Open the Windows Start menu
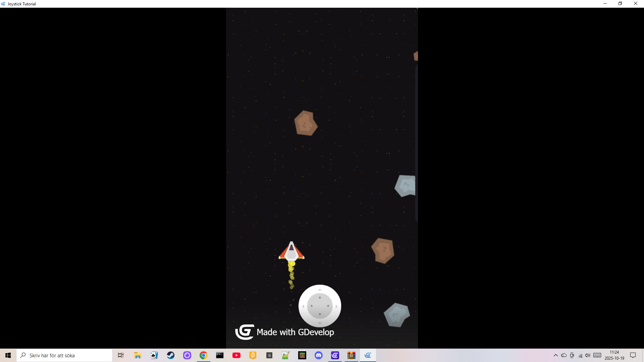This screenshot has height=362, width=644. click(x=8, y=355)
